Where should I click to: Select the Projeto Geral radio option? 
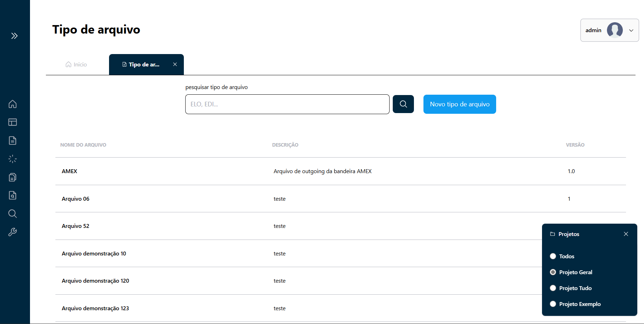(553, 272)
